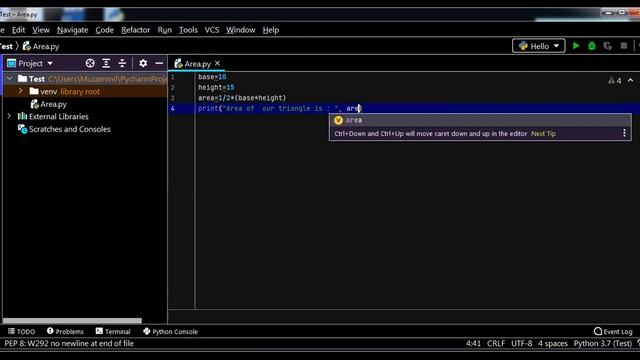
Task: Open the Edit menu
Action: coord(18,30)
